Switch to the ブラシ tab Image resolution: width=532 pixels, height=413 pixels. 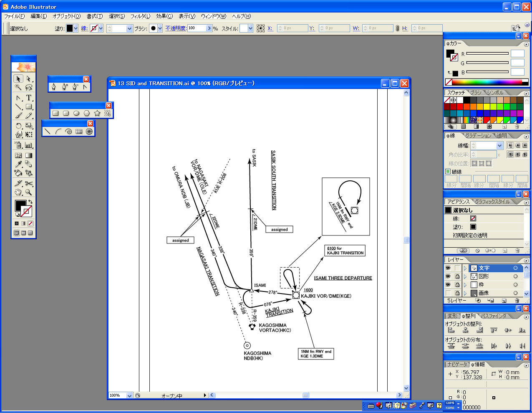click(x=475, y=93)
